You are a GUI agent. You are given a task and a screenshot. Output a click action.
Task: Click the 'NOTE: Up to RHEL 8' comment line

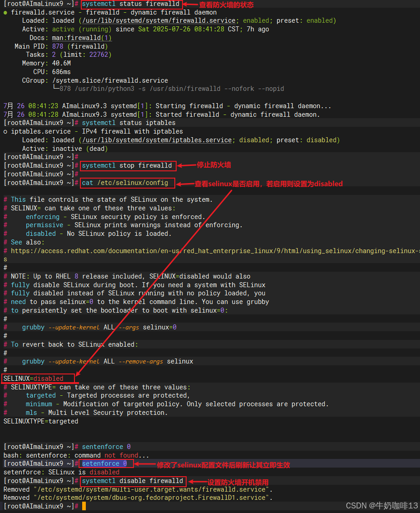127,276
